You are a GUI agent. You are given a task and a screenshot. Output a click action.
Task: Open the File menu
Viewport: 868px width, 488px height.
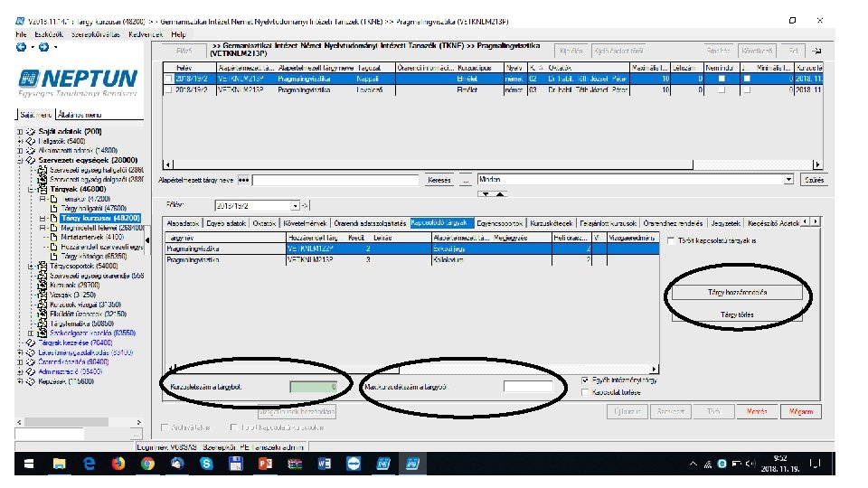pyautogui.click(x=21, y=34)
